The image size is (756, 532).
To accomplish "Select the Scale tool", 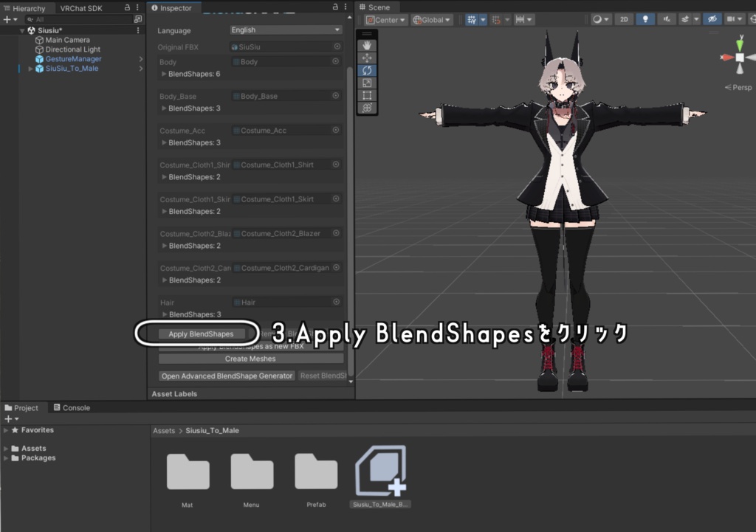I will pyautogui.click(x=367, y=83).
